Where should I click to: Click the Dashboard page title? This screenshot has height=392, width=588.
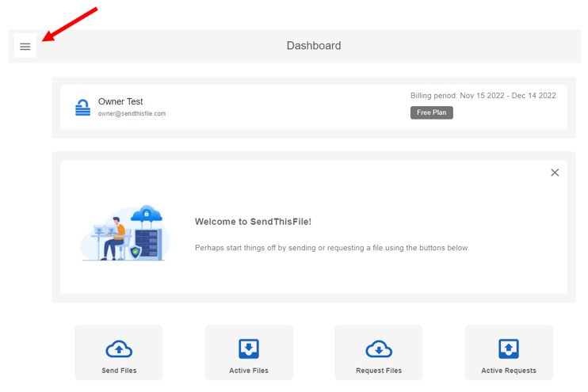314,46
